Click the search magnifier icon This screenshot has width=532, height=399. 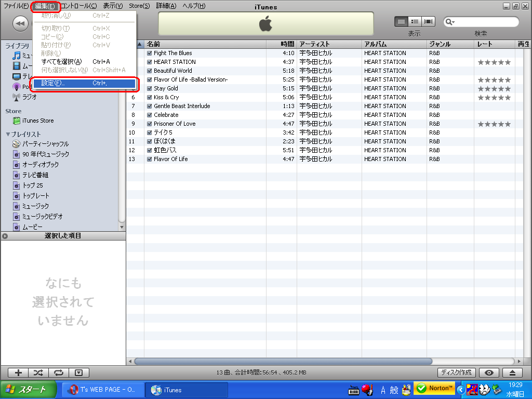point(449,22)
